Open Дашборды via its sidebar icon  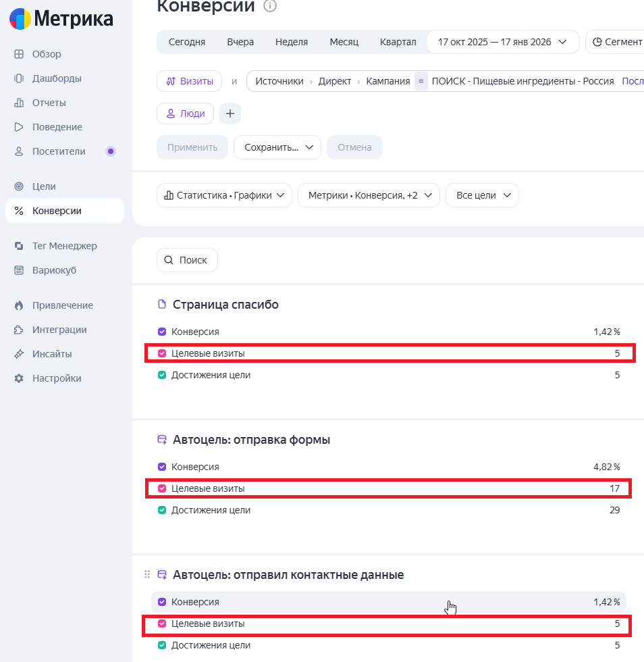(19, 78)
